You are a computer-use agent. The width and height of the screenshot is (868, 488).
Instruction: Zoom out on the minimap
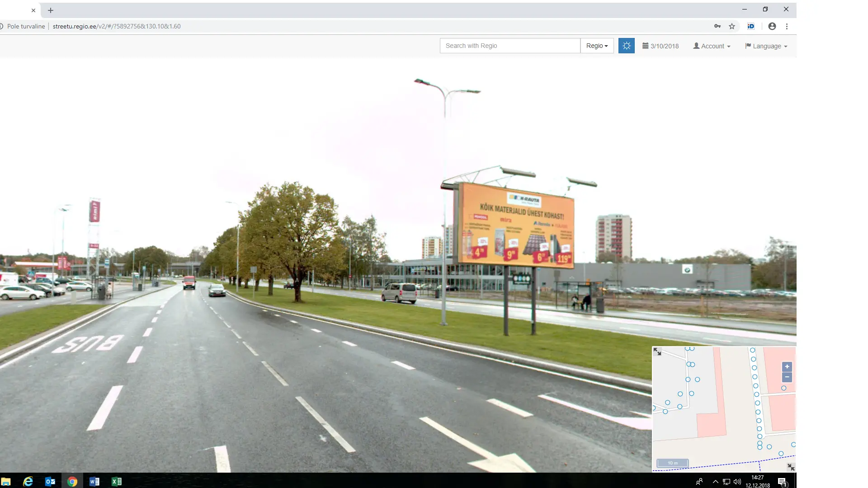tap(787, 377)
